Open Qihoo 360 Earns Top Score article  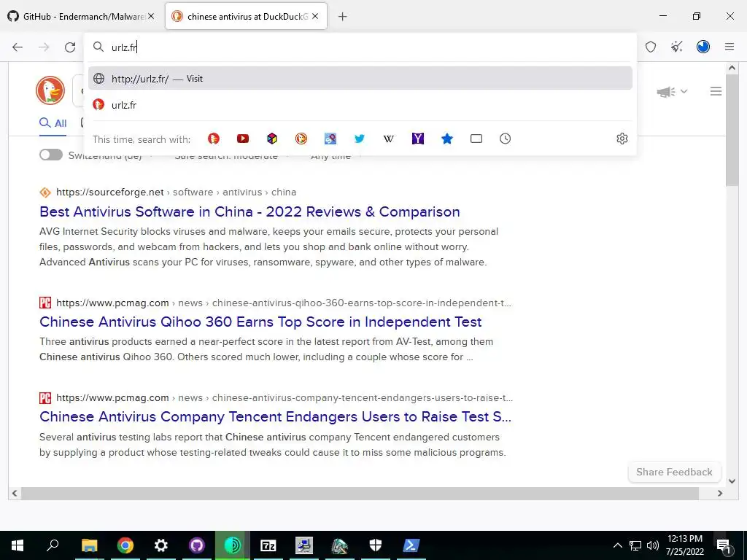click(x=260, y=322)
